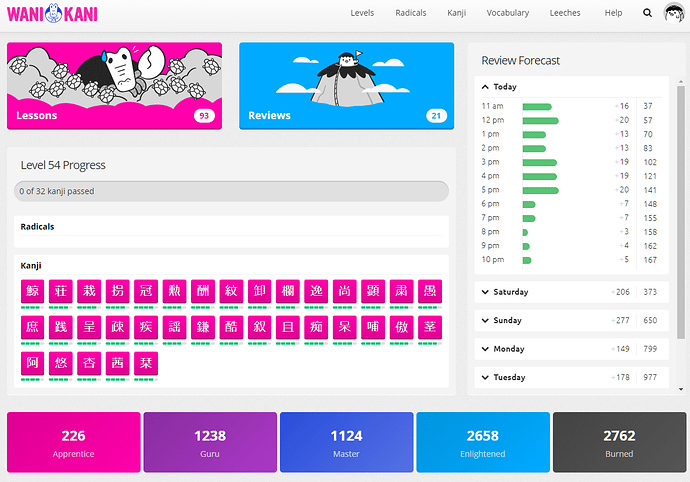Open the kanji tile 顕
This screenshot has width=690, height=482.
click(373, 291)
